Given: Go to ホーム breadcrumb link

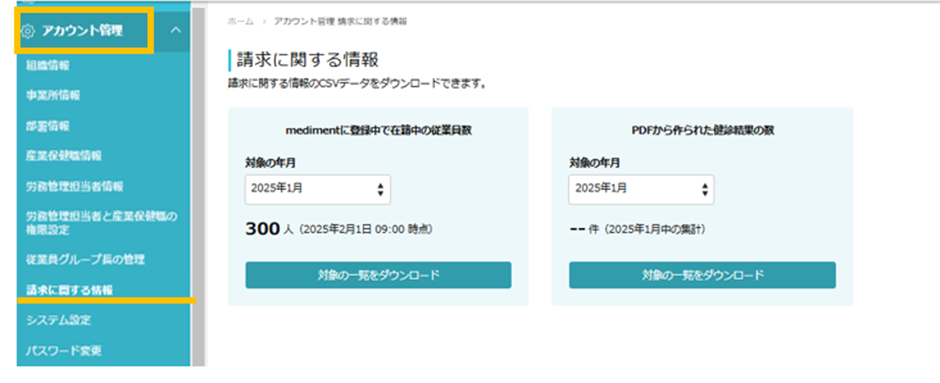Looking at the screenshot, I should coord(239,22).
